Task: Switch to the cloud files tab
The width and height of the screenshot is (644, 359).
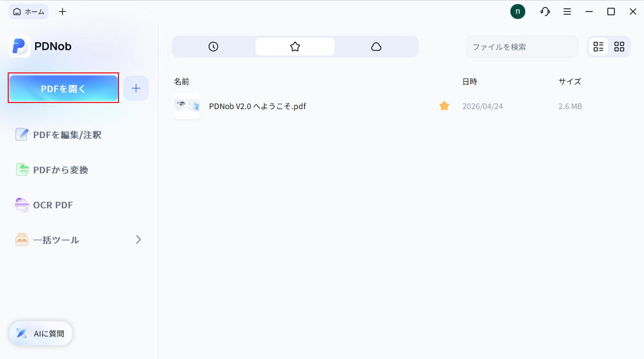Action: click(x=376, y=47)
